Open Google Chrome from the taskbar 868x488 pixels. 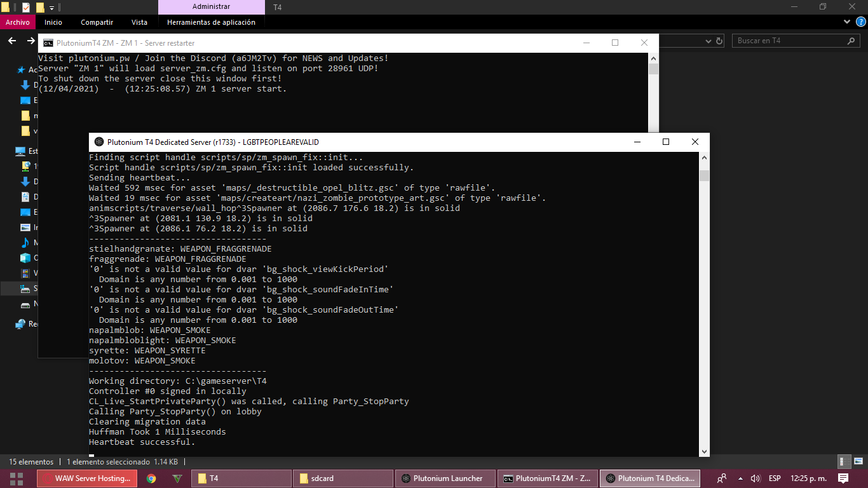click(151, 478)
